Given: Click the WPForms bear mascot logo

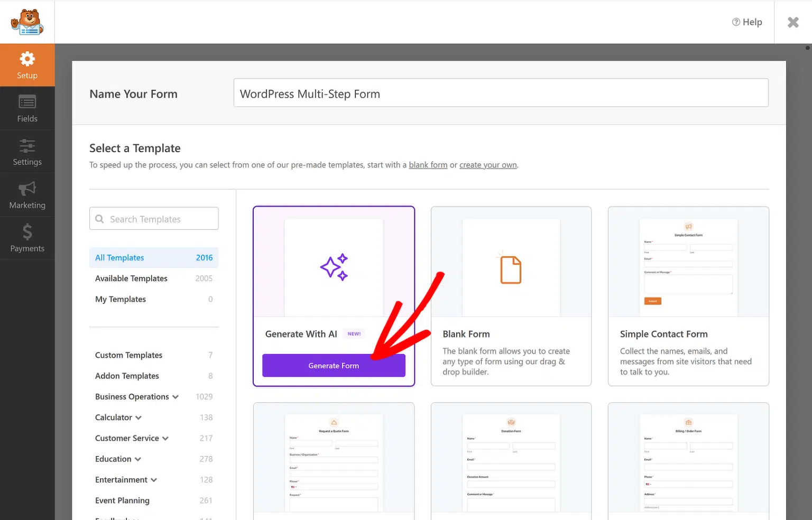Looking at the screenshot, I should (x=27, y=22).
